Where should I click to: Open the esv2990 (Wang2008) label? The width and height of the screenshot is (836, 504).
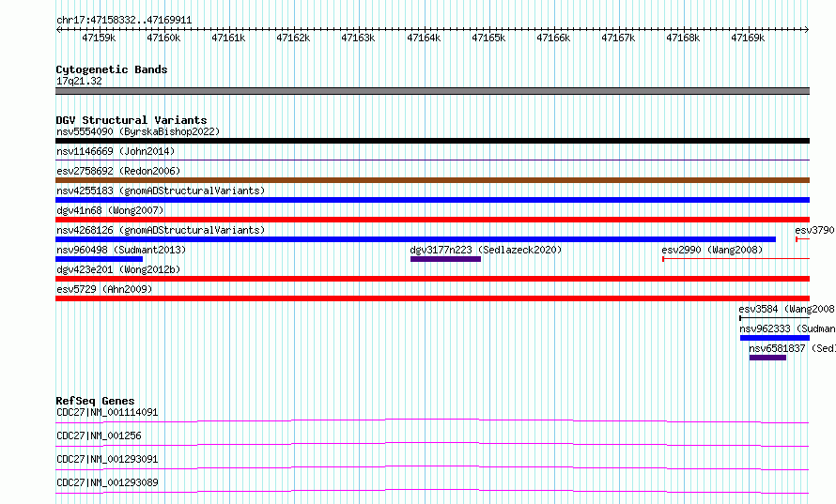click(x=712, y=250)
